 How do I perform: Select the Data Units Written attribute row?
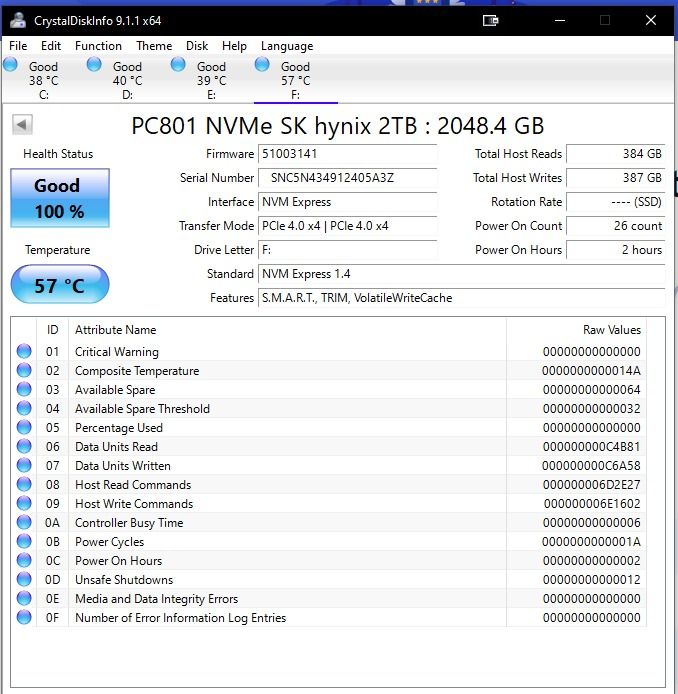coord(328,466)
